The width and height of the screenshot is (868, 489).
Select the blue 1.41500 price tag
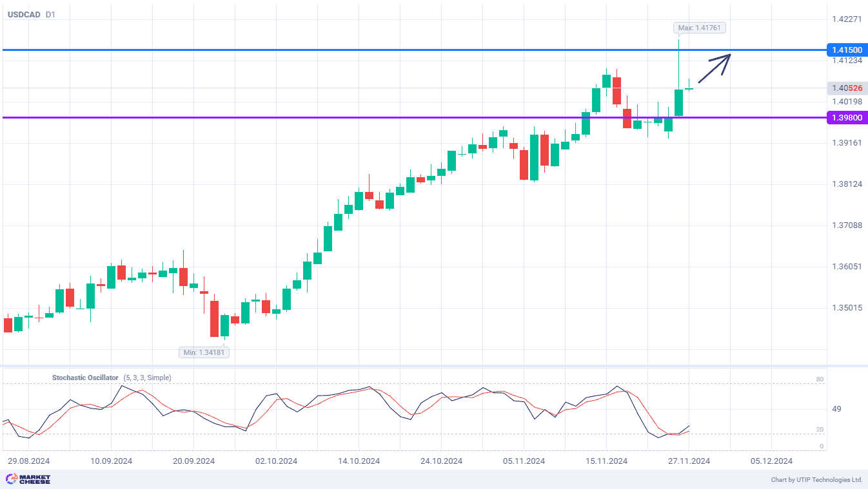(x=847, y=50)
